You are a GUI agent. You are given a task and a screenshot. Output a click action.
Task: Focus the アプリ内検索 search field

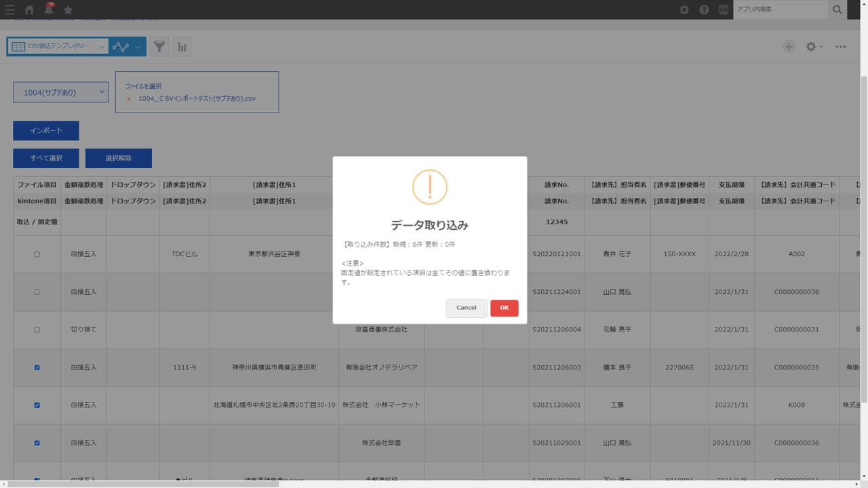[781, 9]
